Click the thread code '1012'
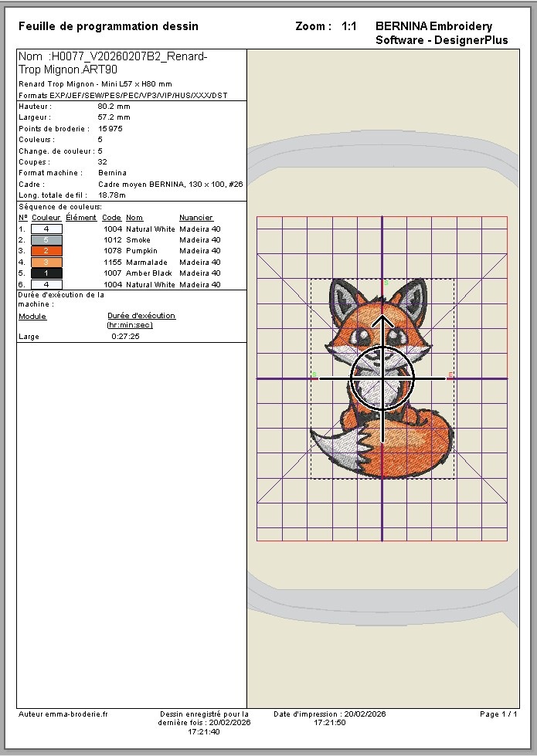The width and height of the screenshot is (537, 756). tap(113, 239)
